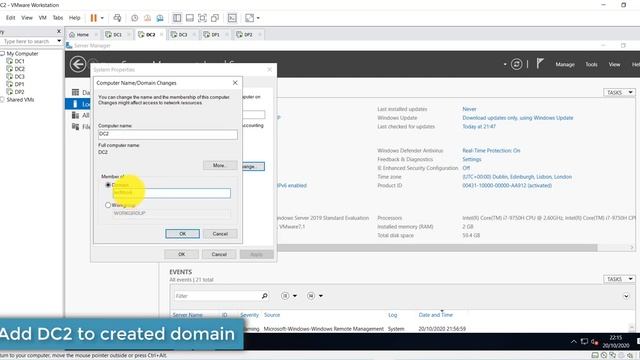Pause the virtual machine with the orange button
Screen dimensions: 640x360
(x=93, y=18)
